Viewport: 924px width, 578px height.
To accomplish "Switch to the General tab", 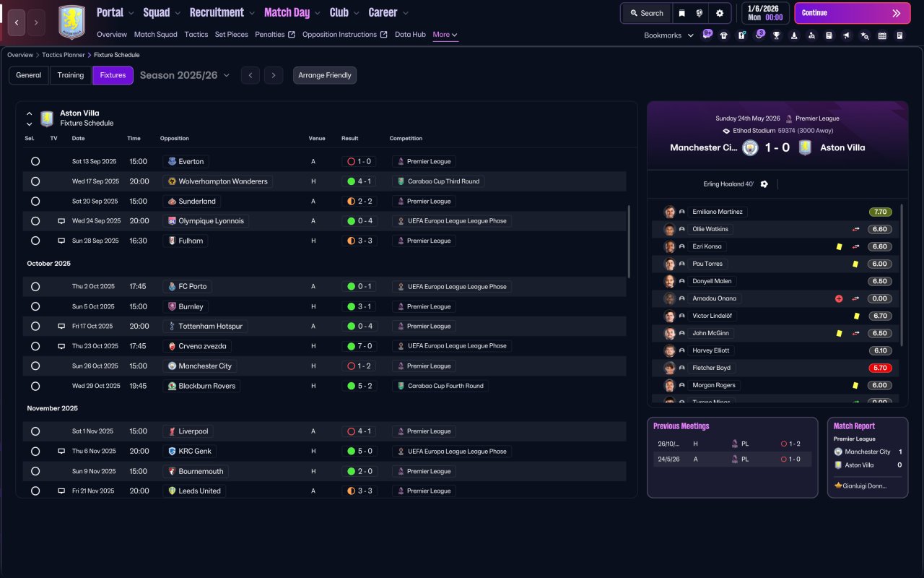I will coord(29,75).
